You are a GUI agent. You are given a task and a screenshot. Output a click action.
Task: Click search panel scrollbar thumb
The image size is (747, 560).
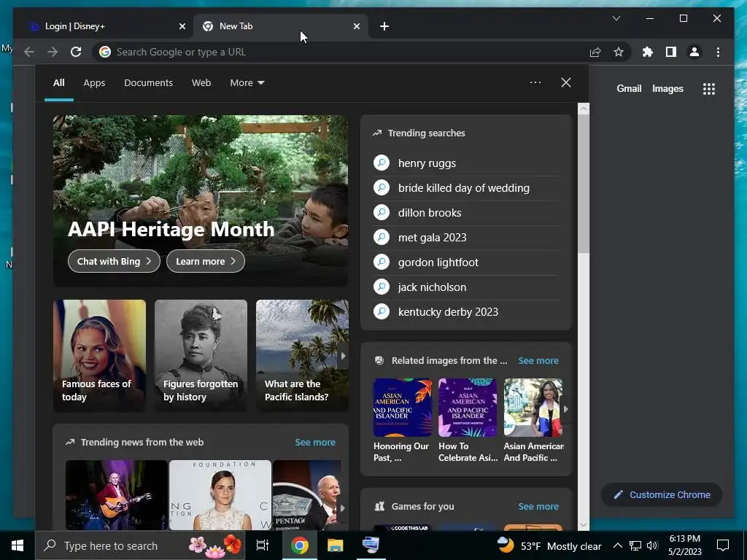(583, 184)
